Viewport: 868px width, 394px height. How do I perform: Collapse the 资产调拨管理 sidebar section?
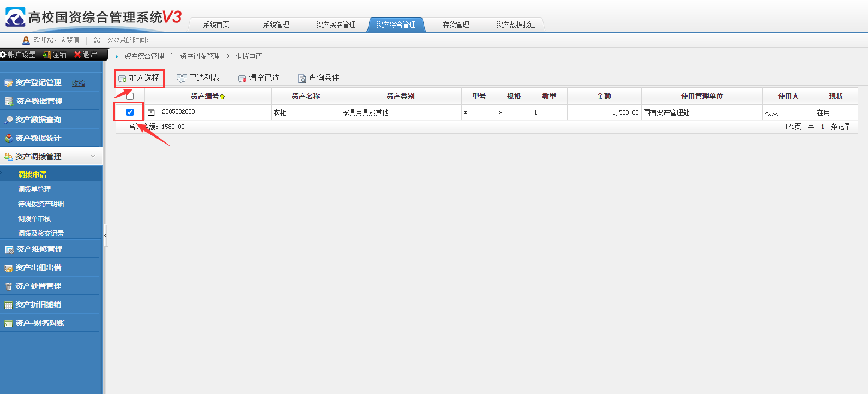click(93, 156)
